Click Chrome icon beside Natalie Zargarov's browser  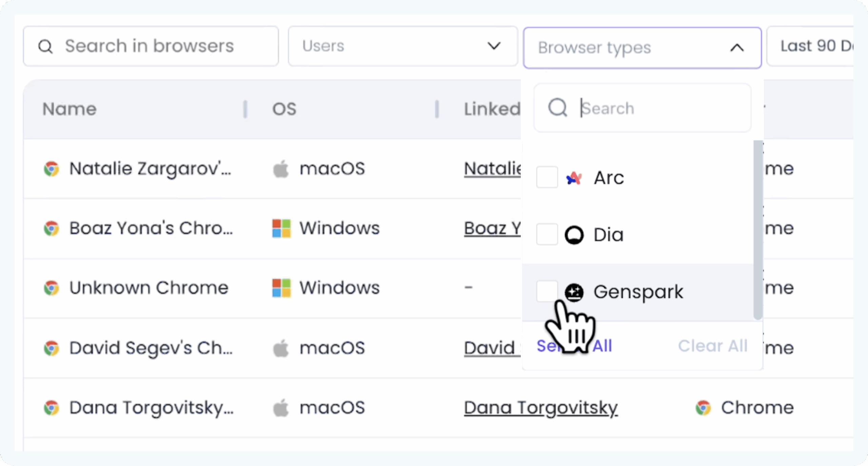52,169
